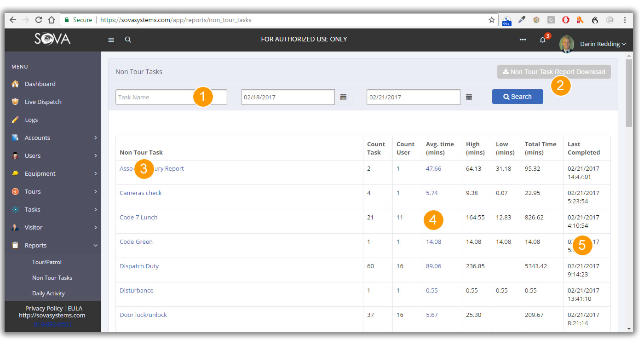Click the black flame extension icon
Image resolution: width=644 pixels, height=345 pixels.
tap(595, 20)
